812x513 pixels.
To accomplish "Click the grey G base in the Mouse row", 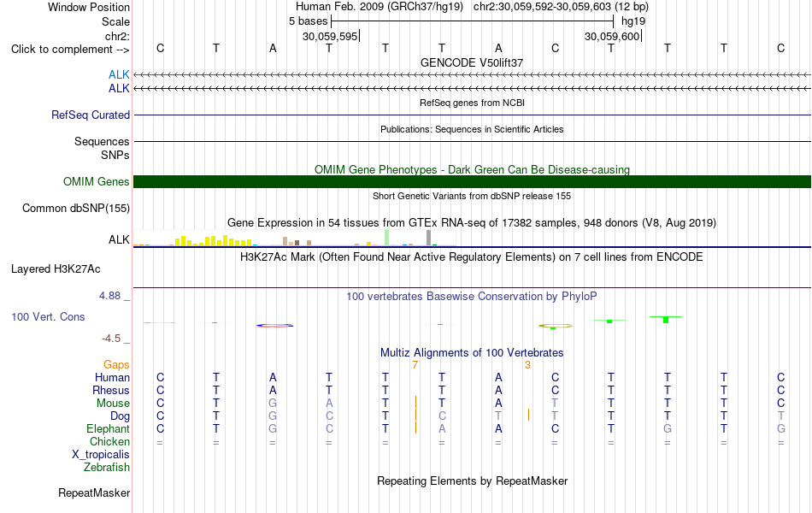I will (273, 404).
